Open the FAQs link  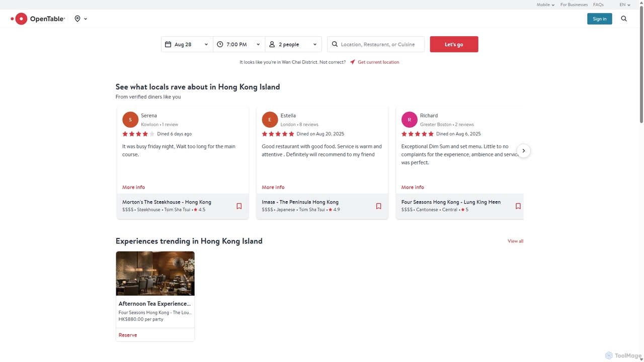[x=598, y=5]
